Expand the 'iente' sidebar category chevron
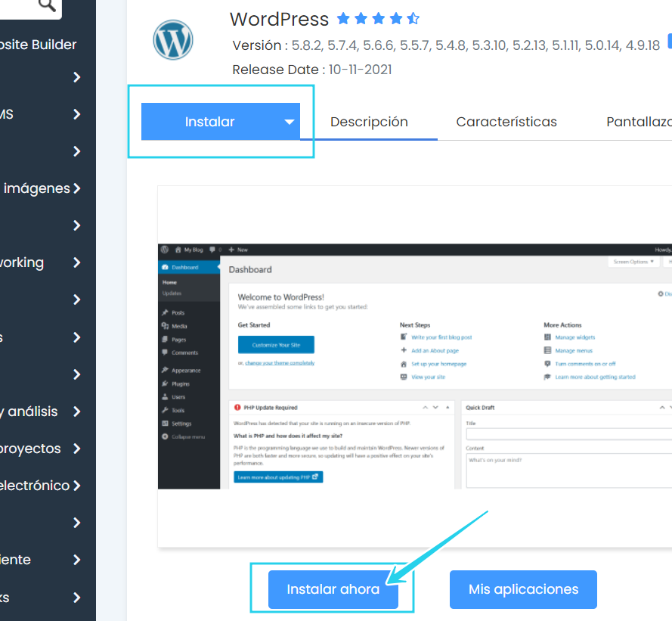 point(76,560)
